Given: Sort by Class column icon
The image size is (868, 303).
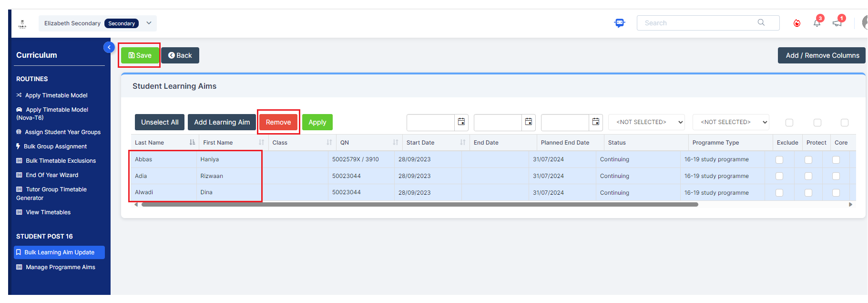Looking at the screenshot, I should click(x=329, y=142).
